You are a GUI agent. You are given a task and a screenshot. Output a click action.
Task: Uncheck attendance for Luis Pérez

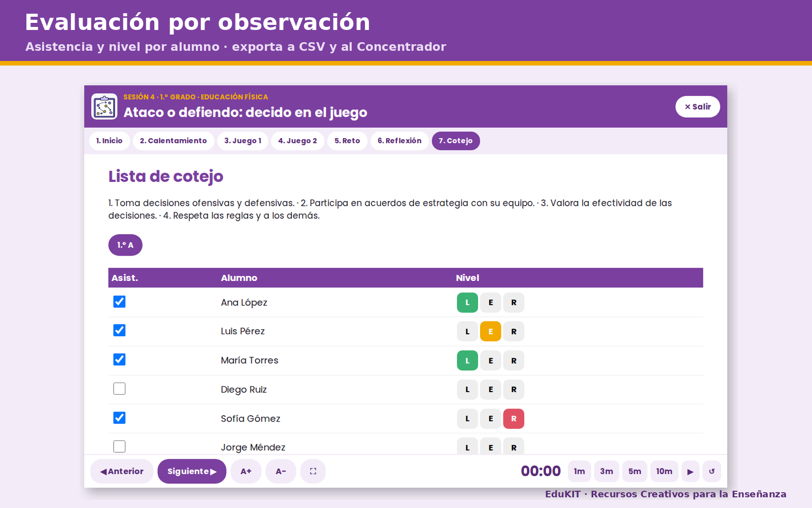(x=119, y=331)
